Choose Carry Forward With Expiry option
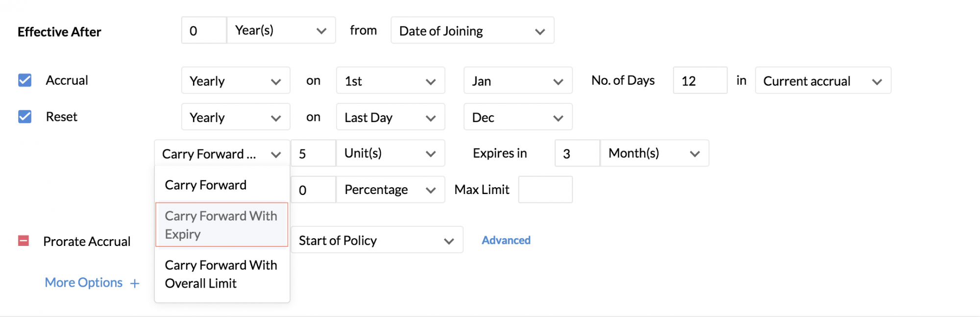 tap(221, 225)
